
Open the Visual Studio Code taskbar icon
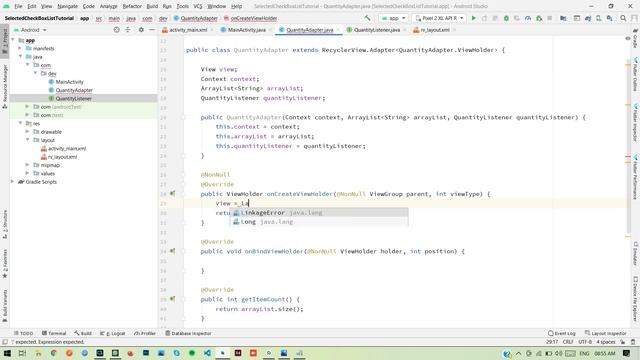207,353
